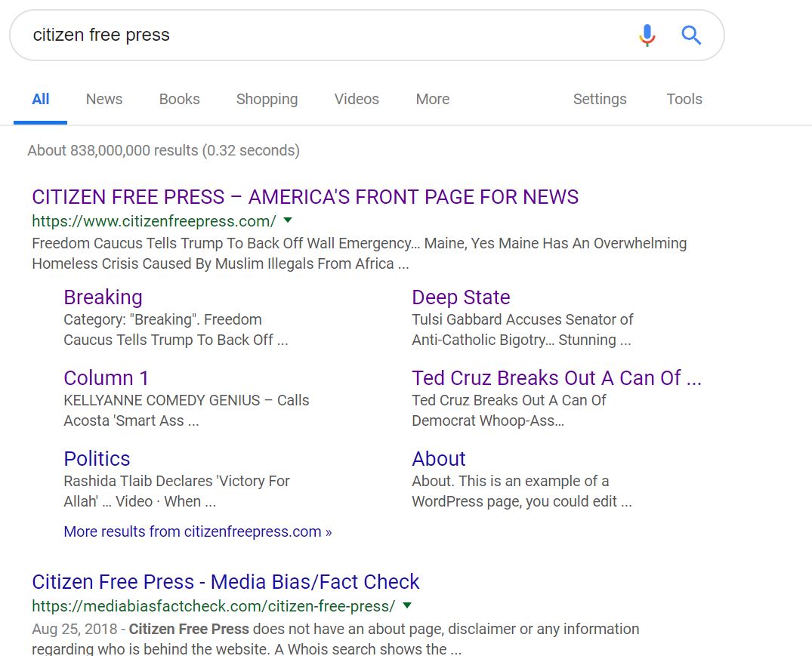Expand the More search categories menu
Viewport: 812px width, 656px height.
(x=432, y=99)
